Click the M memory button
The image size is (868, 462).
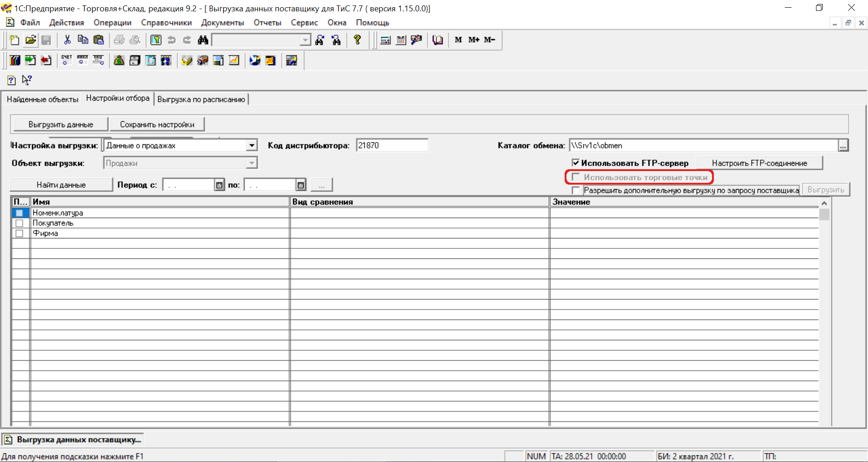tap(458, 40)
